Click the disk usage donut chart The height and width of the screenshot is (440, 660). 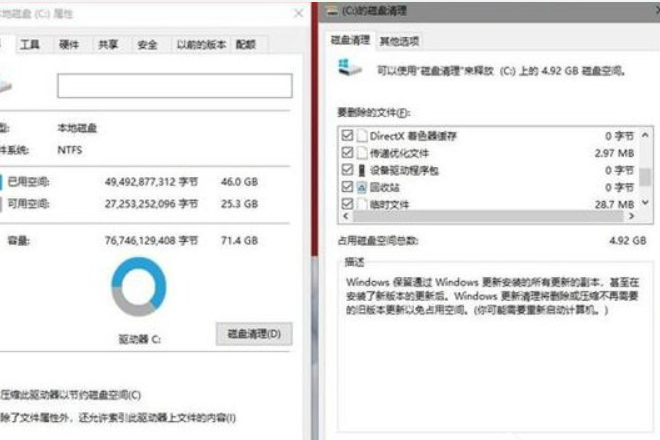coord(139,287)
